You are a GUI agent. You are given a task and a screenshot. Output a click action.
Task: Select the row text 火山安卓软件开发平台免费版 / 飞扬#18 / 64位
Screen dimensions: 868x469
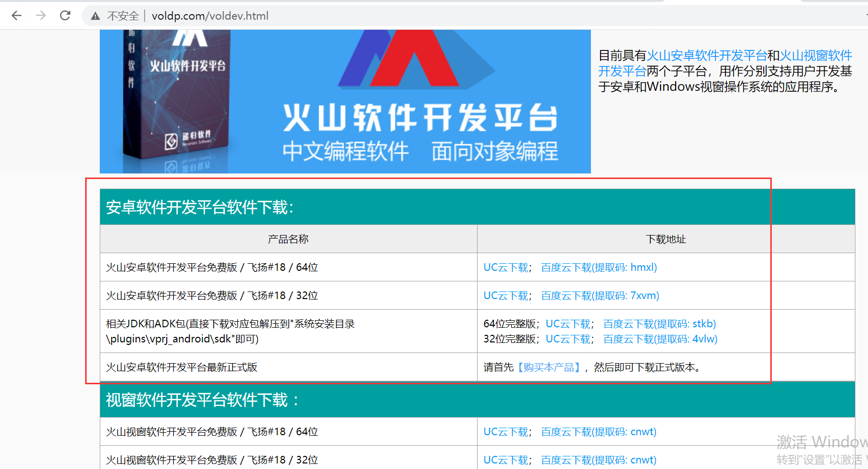pos(212,267)
